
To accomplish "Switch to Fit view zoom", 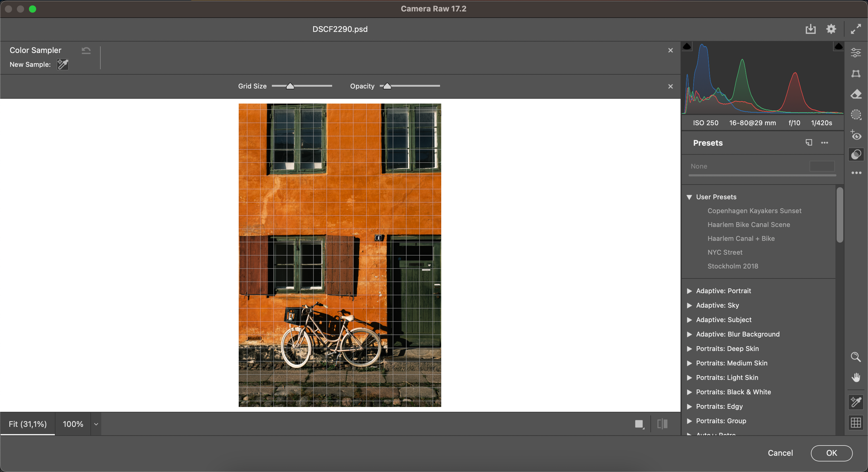I will coord(28,424).
